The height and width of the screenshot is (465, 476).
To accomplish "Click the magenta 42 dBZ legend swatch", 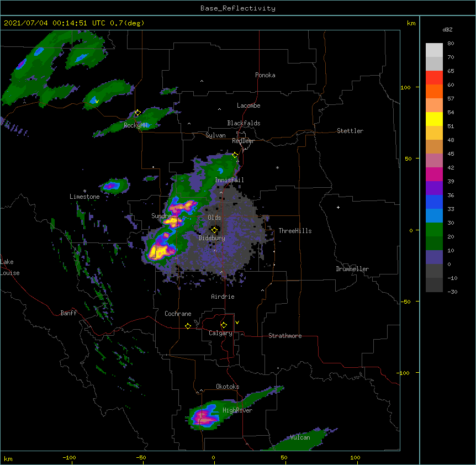I will pos(434,174).
